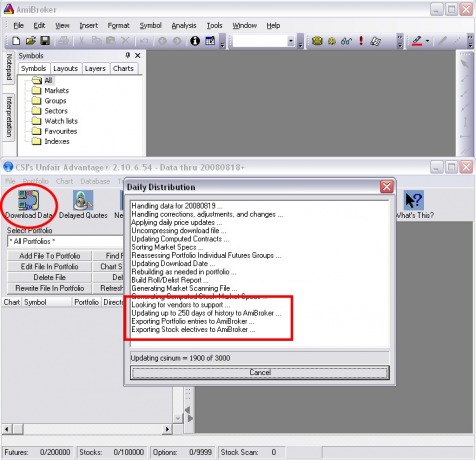Click the greyed Copy icon in toolbar
Viewport: 476px width, 460px height.
96,41
